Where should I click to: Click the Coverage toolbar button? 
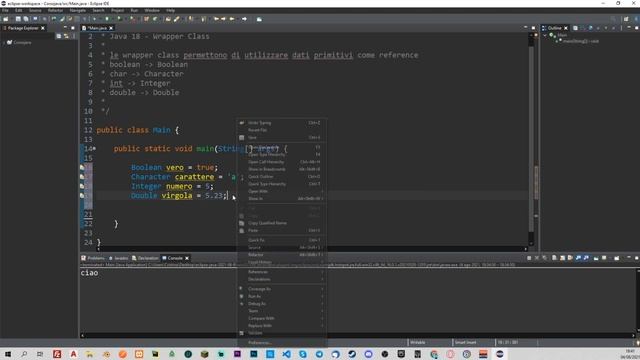[x=120, y=19]
